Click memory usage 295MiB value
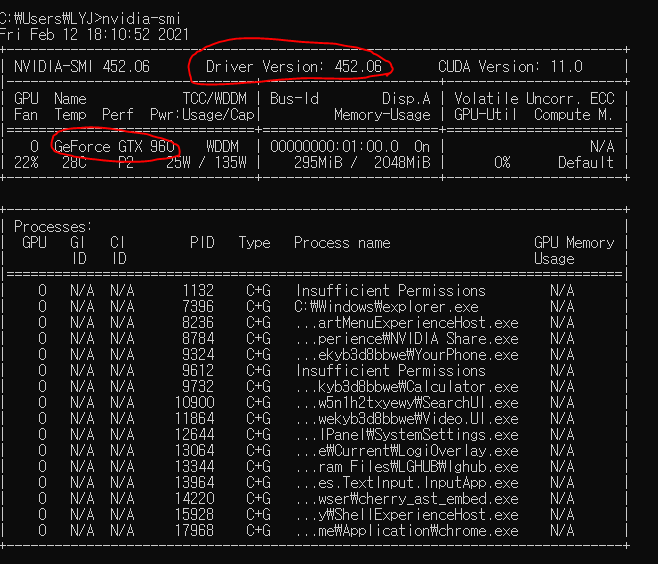The image size is (658, 564). 318,162
